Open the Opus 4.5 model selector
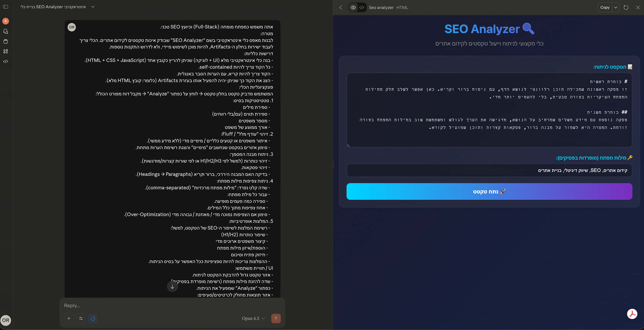 [253, 318]
